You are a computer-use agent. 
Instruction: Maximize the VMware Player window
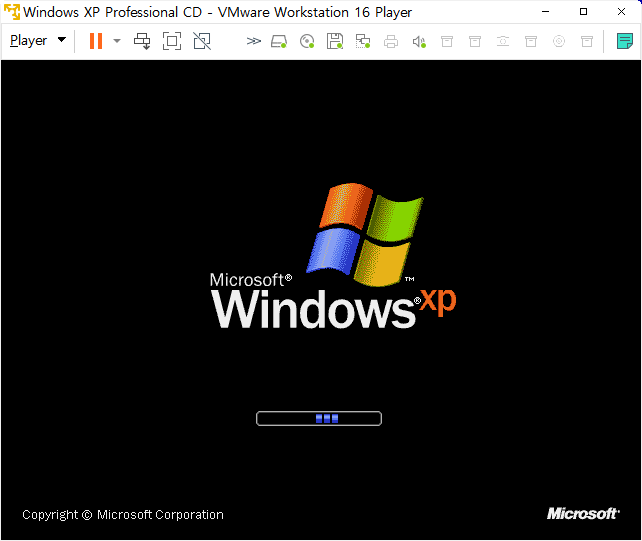(x=583, y=12)
